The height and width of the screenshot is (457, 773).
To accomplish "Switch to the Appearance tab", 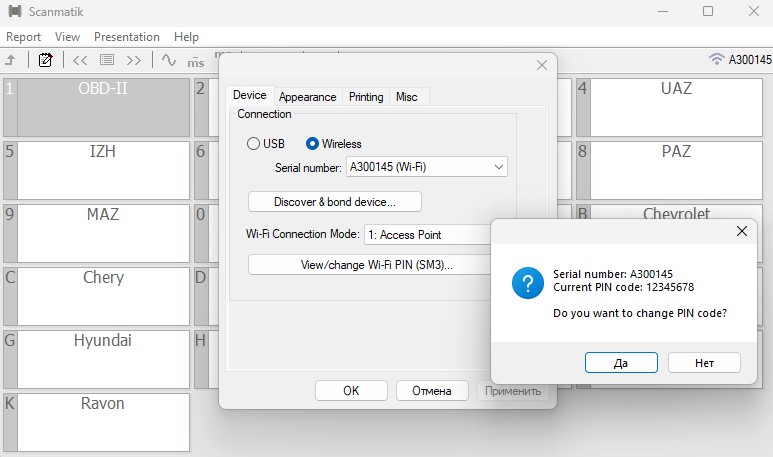I will [x=307, y=97].
